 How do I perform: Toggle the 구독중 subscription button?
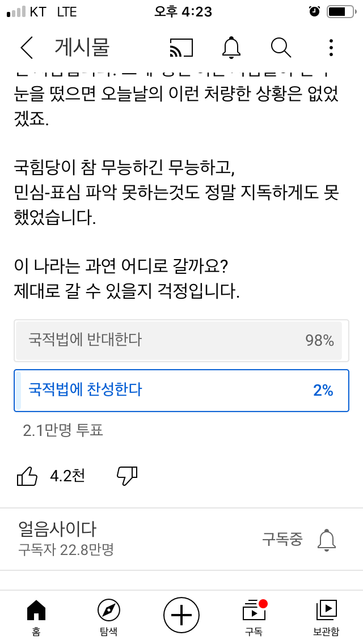coord(282,539)
